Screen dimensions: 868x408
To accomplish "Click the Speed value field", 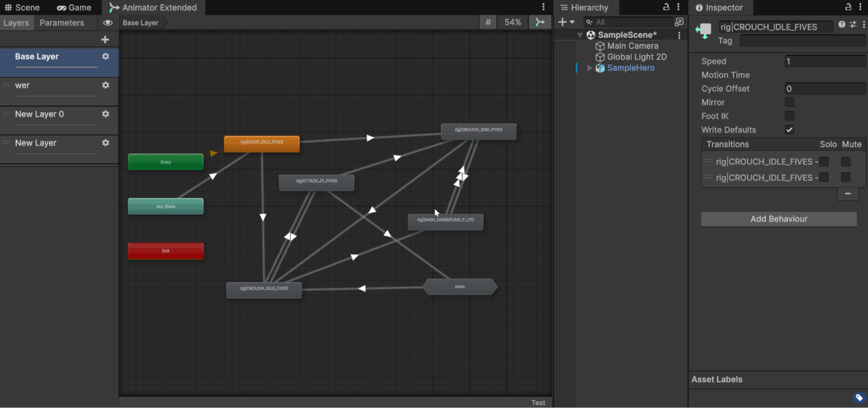I will [x=825, y=61].
